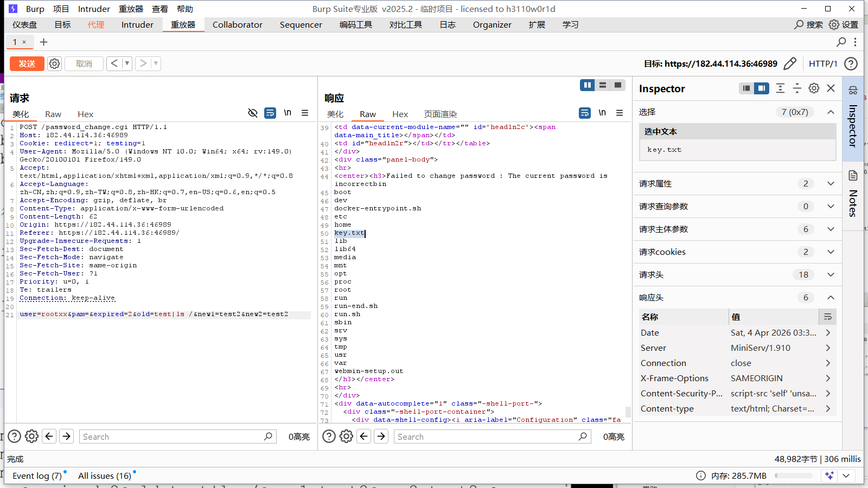Expand the 请求主体参数 section
868x488 pixels.
coord(831,229)
